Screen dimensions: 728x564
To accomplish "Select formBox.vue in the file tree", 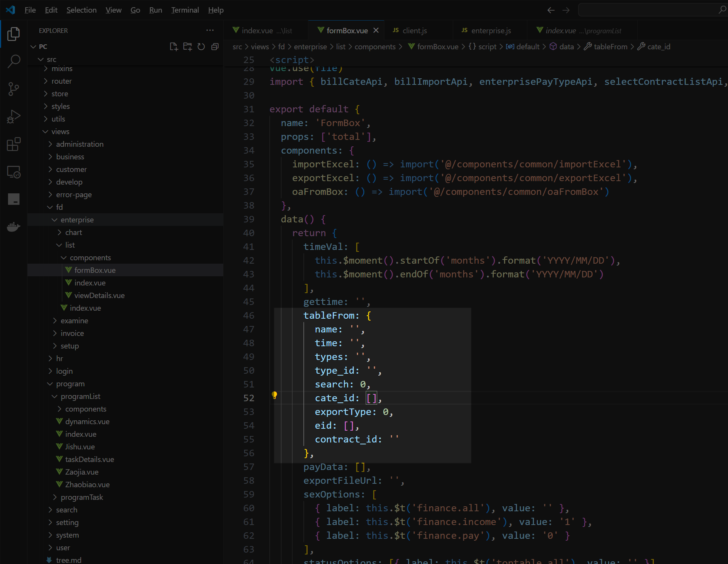I will pos(95,270).
